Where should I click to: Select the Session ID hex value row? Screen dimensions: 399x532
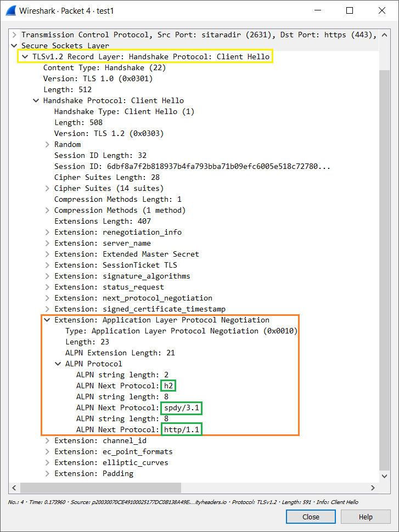point(192,166)
